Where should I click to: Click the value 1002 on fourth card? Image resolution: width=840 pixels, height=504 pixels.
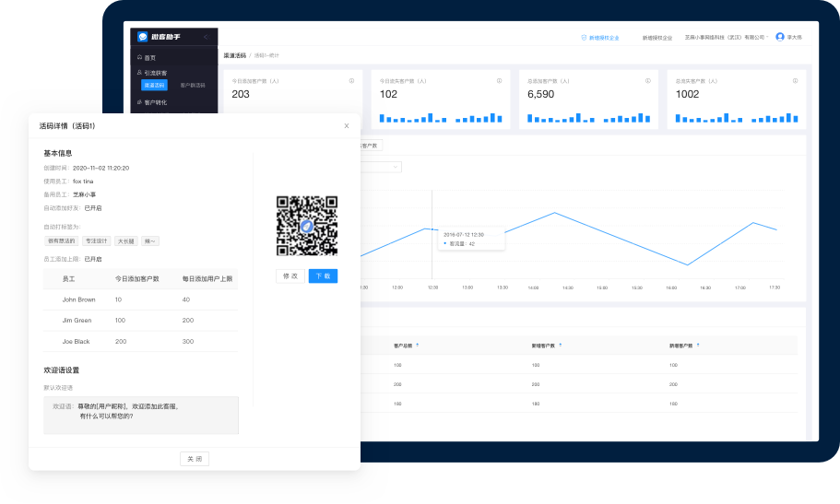point(687,94)
